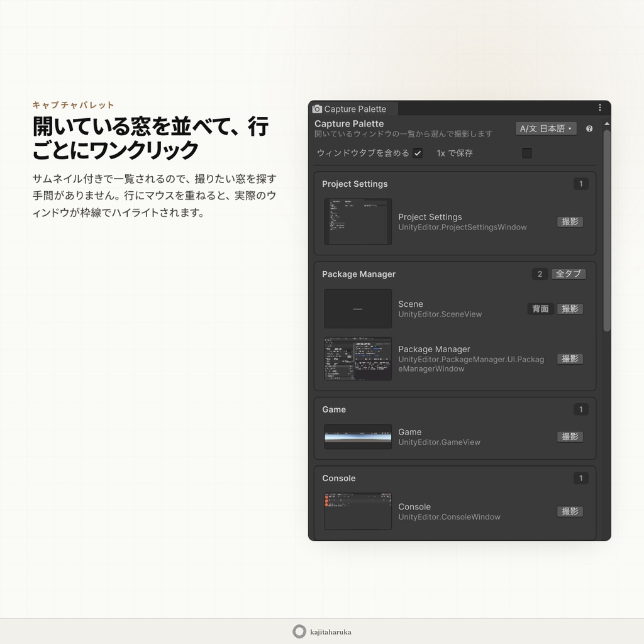Click the Package Manager window thumbnail
Screen dimensions: 644x644
[x=358, y=359]
